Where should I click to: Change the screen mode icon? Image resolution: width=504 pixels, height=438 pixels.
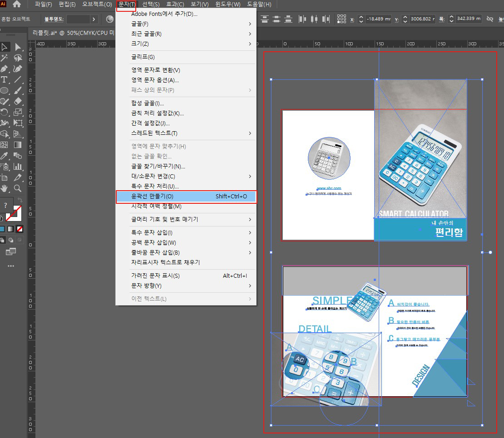coord(11,251)
